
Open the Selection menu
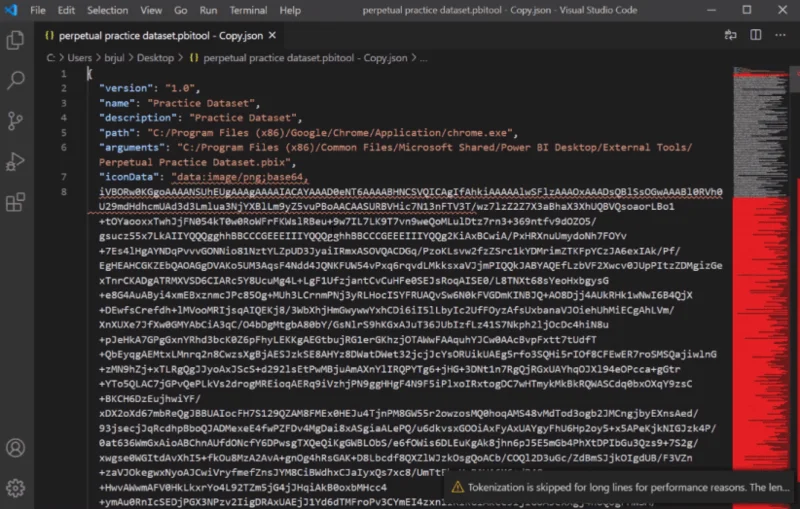(x=107, y=10)
